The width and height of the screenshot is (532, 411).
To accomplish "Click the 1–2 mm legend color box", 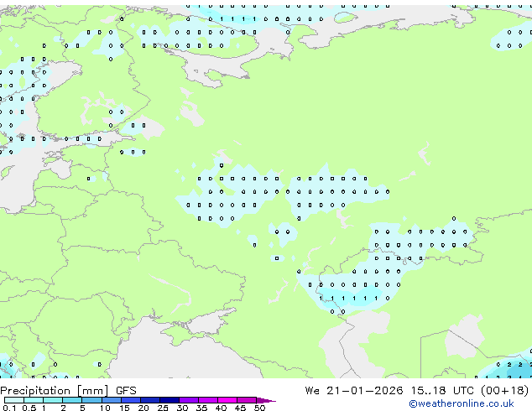I will [53, 400].
